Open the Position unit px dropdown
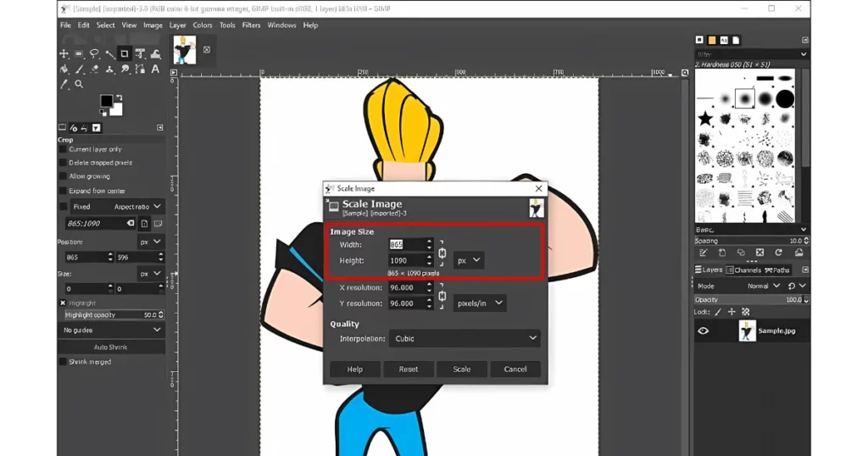Image resolution: width=868 pixels, height=456 pixels. (x=151, y=242)
